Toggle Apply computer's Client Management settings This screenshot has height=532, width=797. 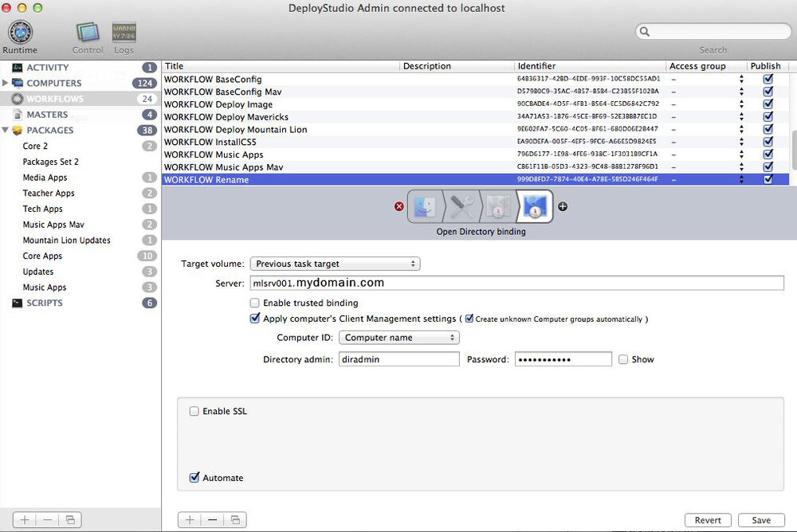tap(255, 319)
